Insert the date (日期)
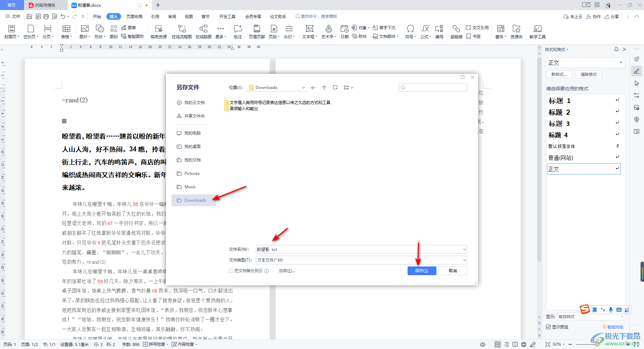Viewport: 644px width, 349px height. 344,32
